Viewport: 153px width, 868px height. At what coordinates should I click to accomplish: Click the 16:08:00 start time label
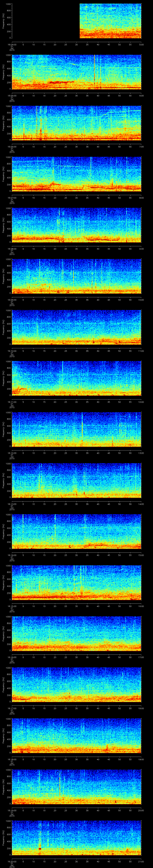point(12,249)
